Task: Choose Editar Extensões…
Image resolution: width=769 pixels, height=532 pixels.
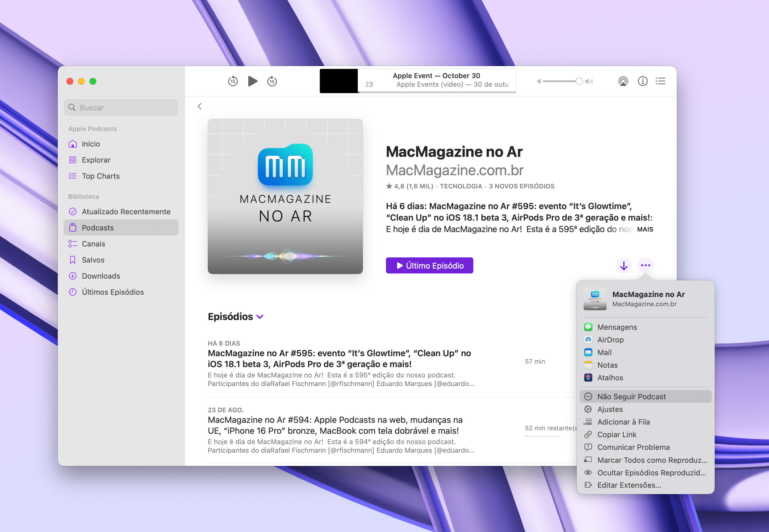Action: point(645,485)
